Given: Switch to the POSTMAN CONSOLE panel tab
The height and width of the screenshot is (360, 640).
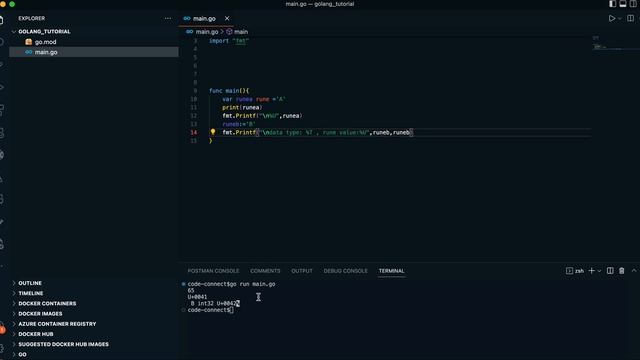Looking at the screenshot, I should coord(213,271).
